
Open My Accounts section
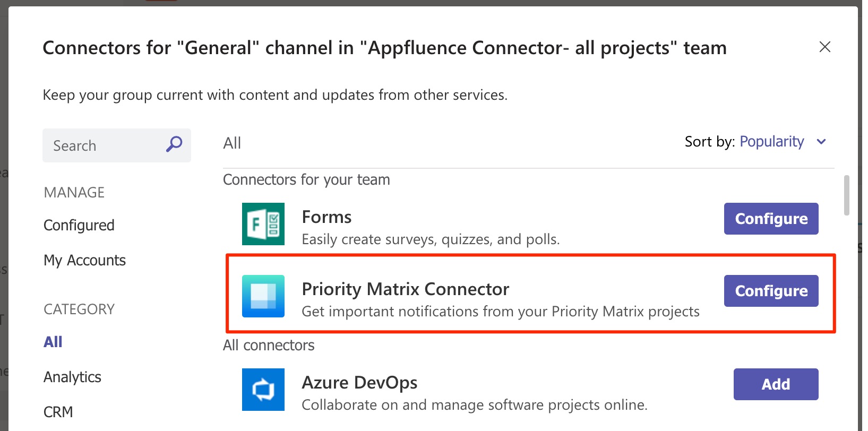[x=85, y=261]
